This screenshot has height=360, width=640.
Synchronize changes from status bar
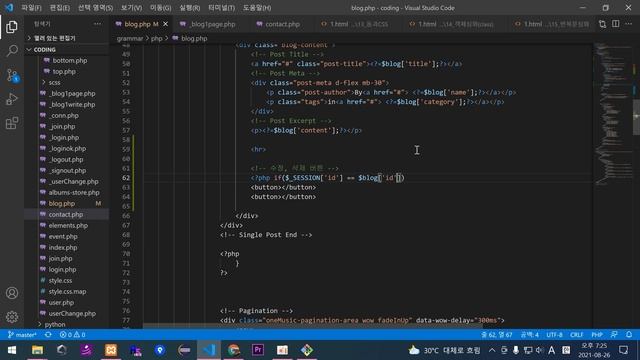click(48, 335)
